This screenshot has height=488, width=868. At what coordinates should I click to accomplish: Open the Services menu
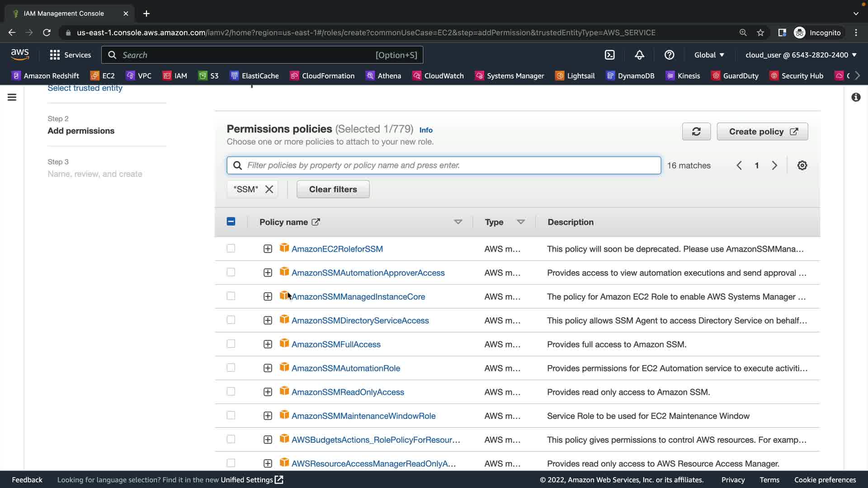71,55
